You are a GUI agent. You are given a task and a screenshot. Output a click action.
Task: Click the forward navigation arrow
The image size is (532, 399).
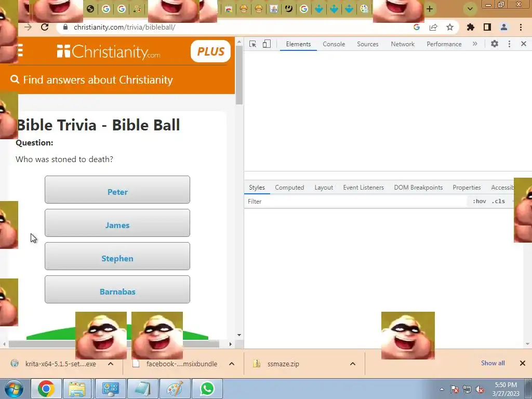coord(28,27)
